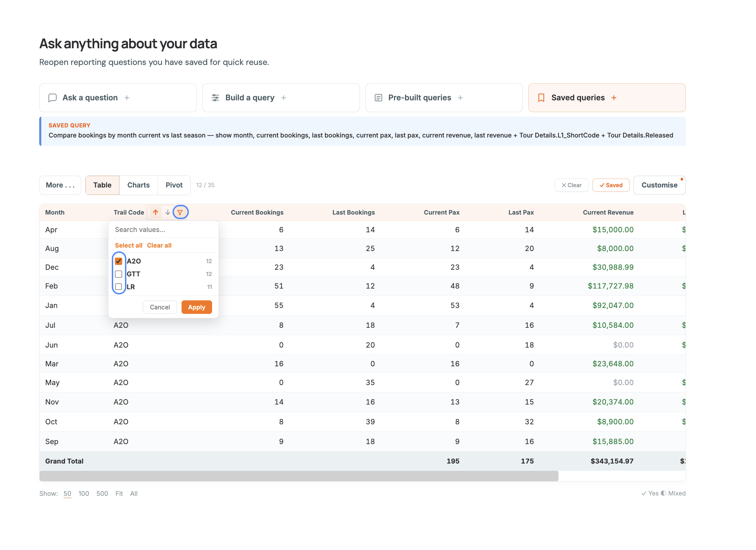Click the Search values field

(x=163, y=230)
